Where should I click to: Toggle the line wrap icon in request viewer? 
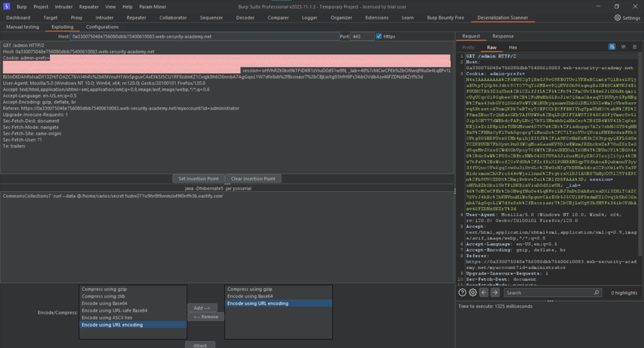pos(613,47)
